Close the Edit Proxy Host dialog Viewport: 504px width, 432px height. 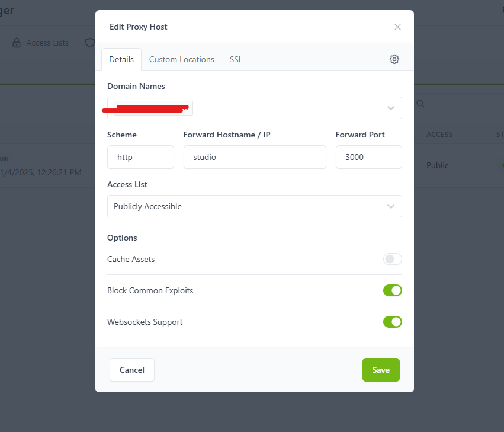point(397,27)
